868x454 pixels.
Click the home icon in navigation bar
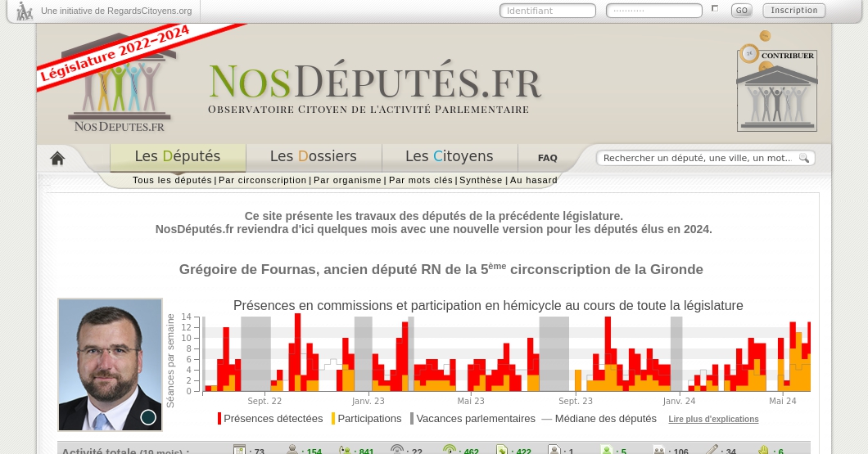click(x=57, y=159)
